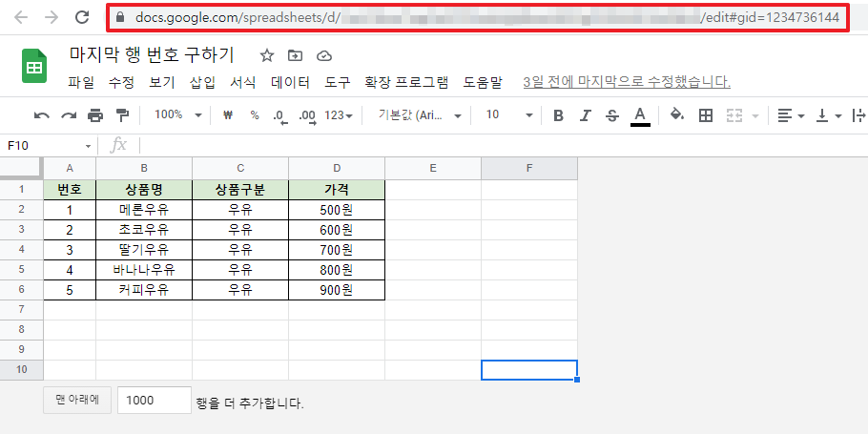The image size is (868, 434).
Task: Click the move-to-folder icon
Action: 296,55
